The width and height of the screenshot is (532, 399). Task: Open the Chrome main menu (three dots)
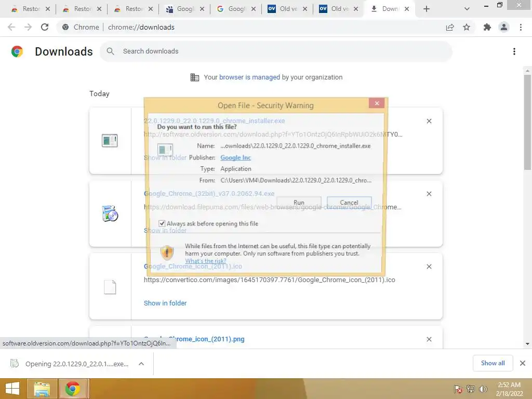[x=521, y=27]
